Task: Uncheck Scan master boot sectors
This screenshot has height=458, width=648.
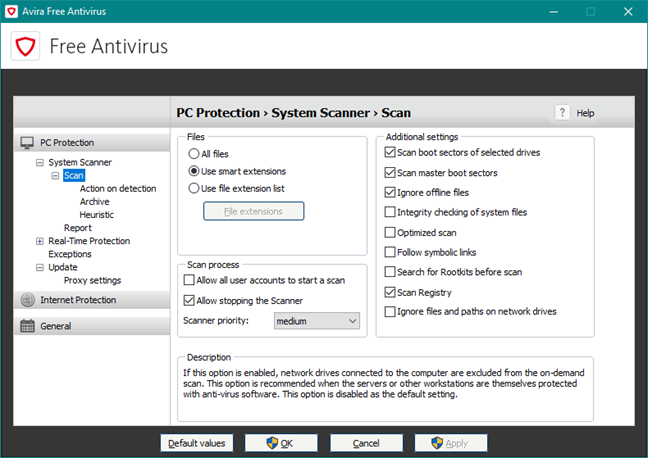Action: [390, 172]
